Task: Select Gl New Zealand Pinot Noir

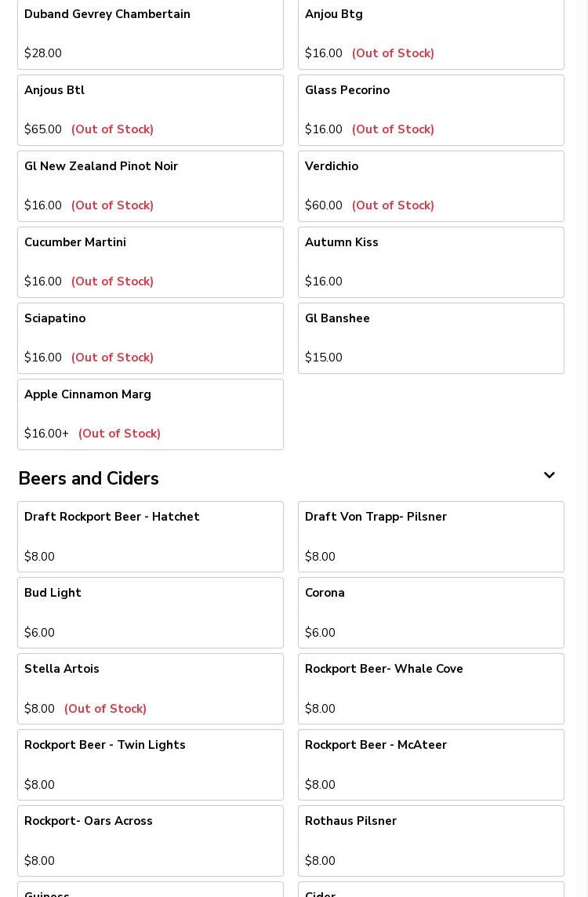Action: pos(151,186)
